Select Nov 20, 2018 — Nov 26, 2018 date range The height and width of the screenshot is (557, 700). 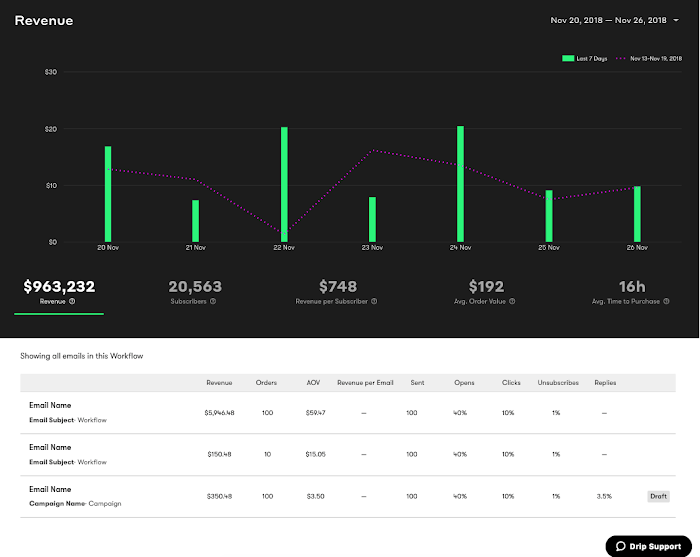click(x=608, y=21)
